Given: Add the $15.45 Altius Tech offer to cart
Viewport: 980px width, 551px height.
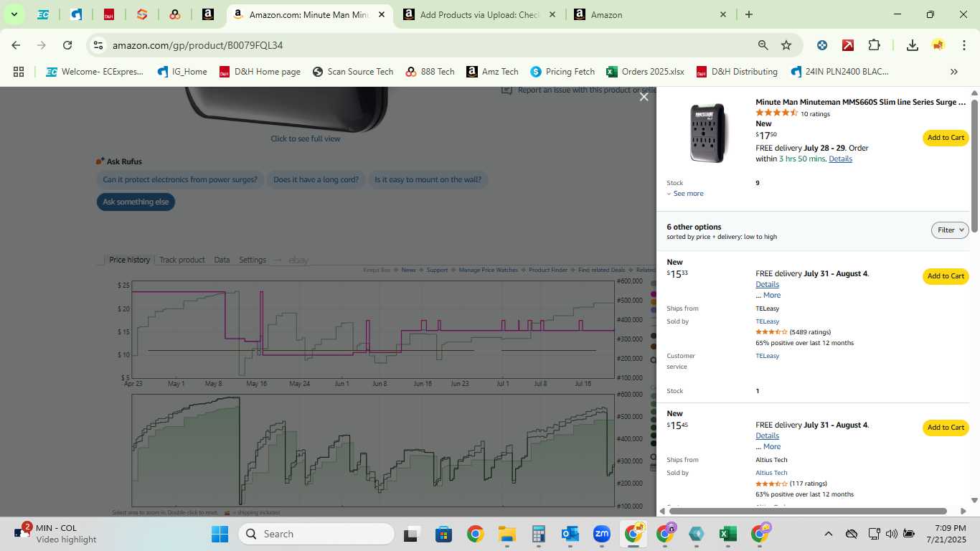Looking at the screenshot, I should tap(946, 428).
